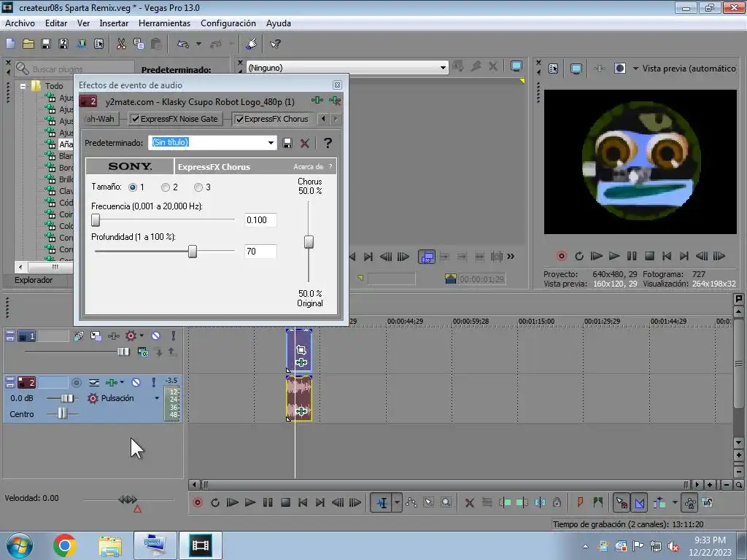Click the timeline Loop playback icon
The width and height of the screenshot is (747, 560).
tap(215, 502)
